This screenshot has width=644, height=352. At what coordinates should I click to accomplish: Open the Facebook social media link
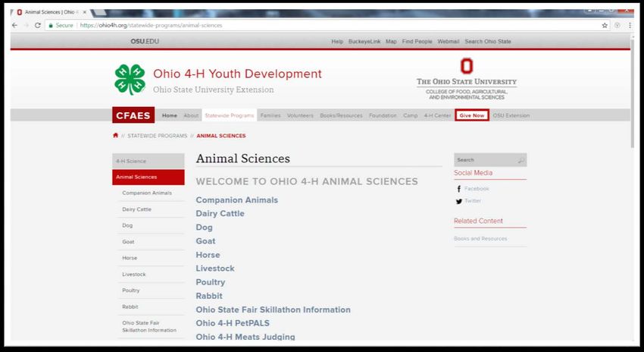pos(477,189)
